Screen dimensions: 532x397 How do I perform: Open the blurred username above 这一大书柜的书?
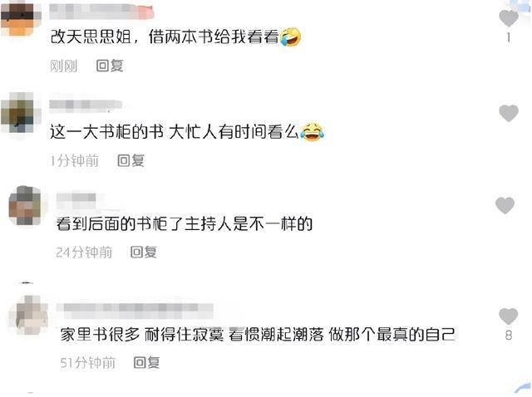[x=85, y=105]
